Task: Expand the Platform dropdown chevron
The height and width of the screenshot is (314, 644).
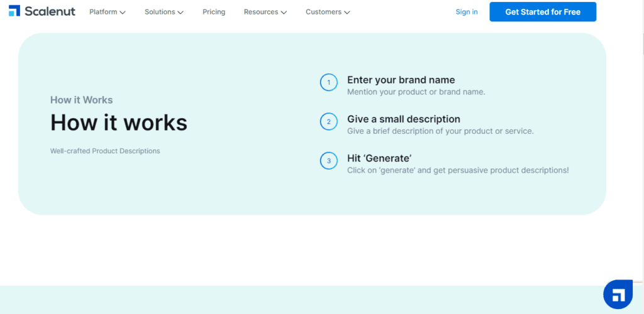Action: click(x=123, y=13)
